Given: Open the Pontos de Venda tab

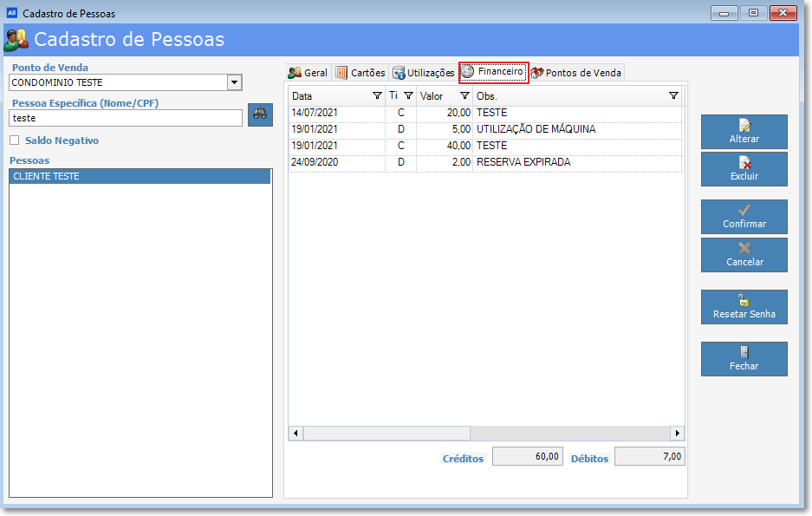Looking at the screenshot, I should 576,73.
